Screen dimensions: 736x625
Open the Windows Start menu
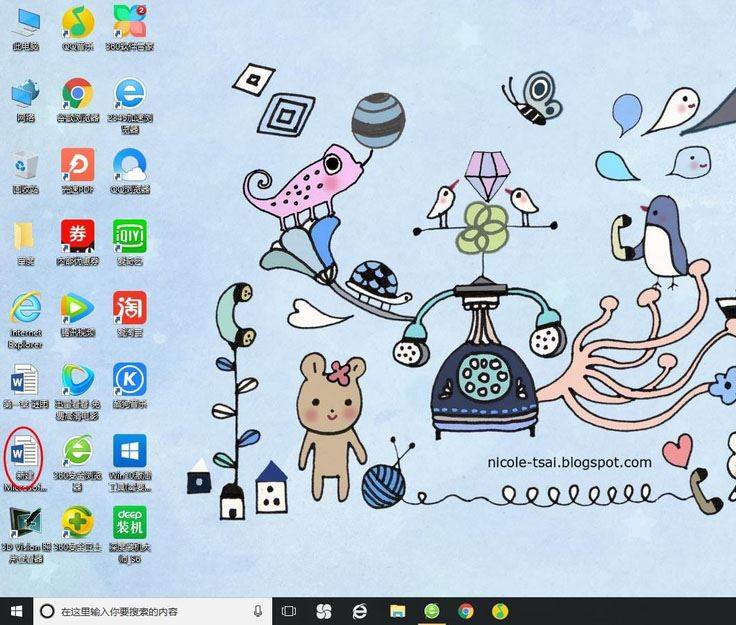(x=16, y=611)
